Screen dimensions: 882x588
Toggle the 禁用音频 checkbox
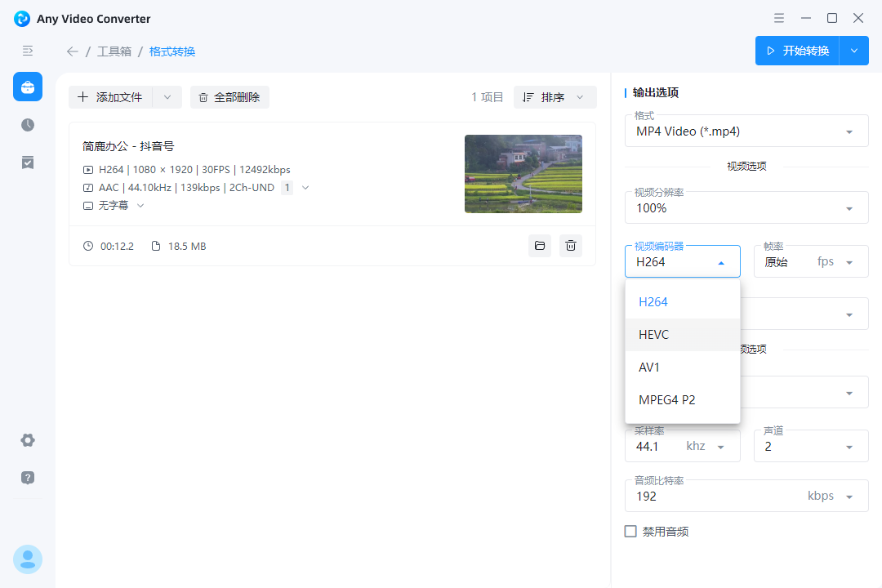pos(630,531)
